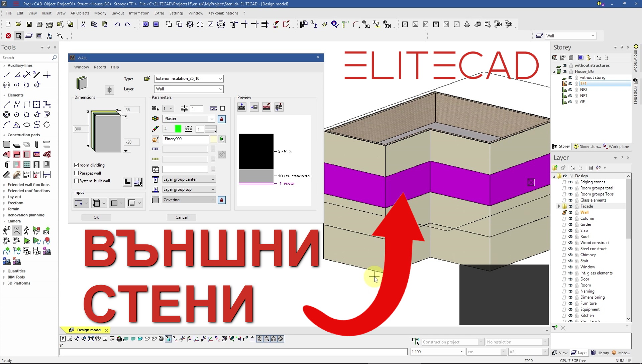
Task: Open the File menu
Action: (9, 13)
